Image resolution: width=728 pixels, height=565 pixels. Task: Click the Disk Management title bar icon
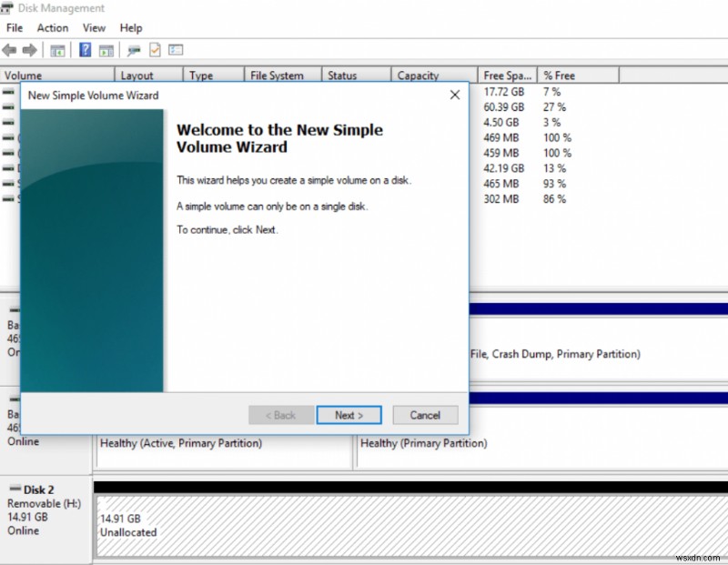[x=6, y=8]
